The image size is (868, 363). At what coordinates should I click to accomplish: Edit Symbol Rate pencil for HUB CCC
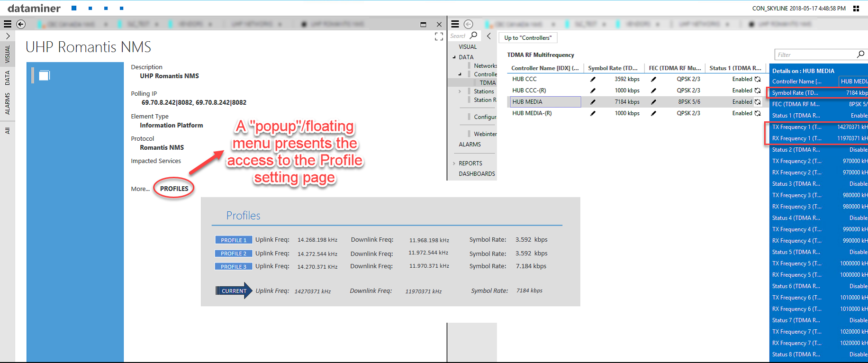pyautogui.click(x=593, y=79)
